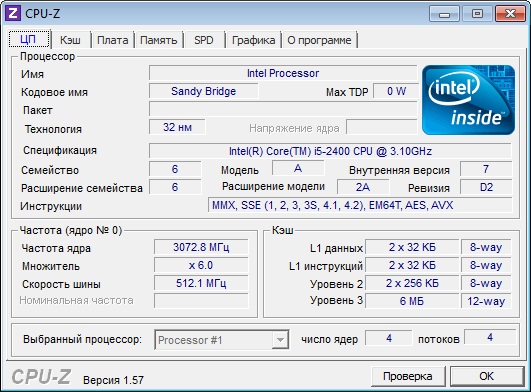Viewport: 531px width, 392px height.
Task: Click the CPU-Z logo text at bottom left
Action: point(41,376)
